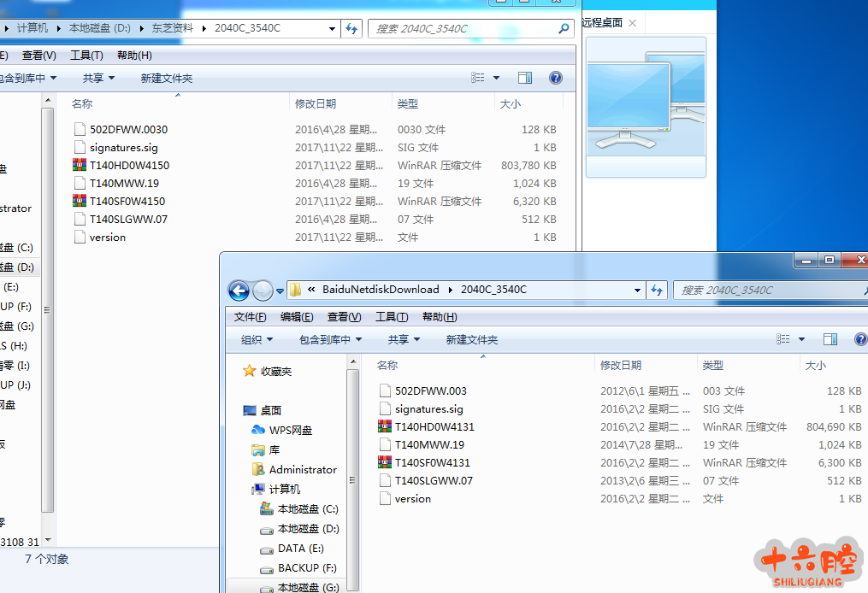Toggle preview pane icon in front window

830,339
